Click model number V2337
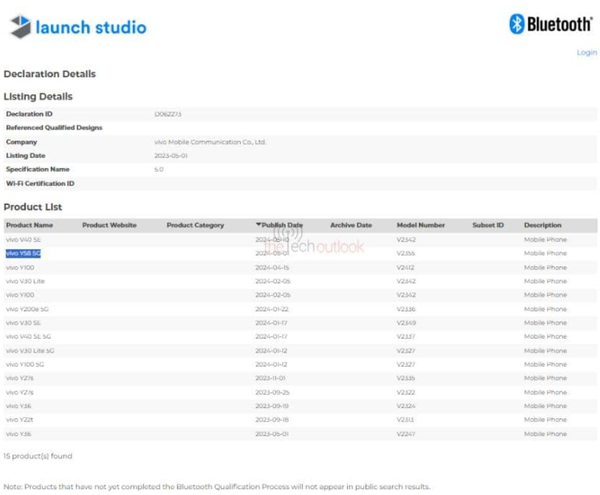The width and height of the screenshot is (600, 495). (x=406, y=337)
